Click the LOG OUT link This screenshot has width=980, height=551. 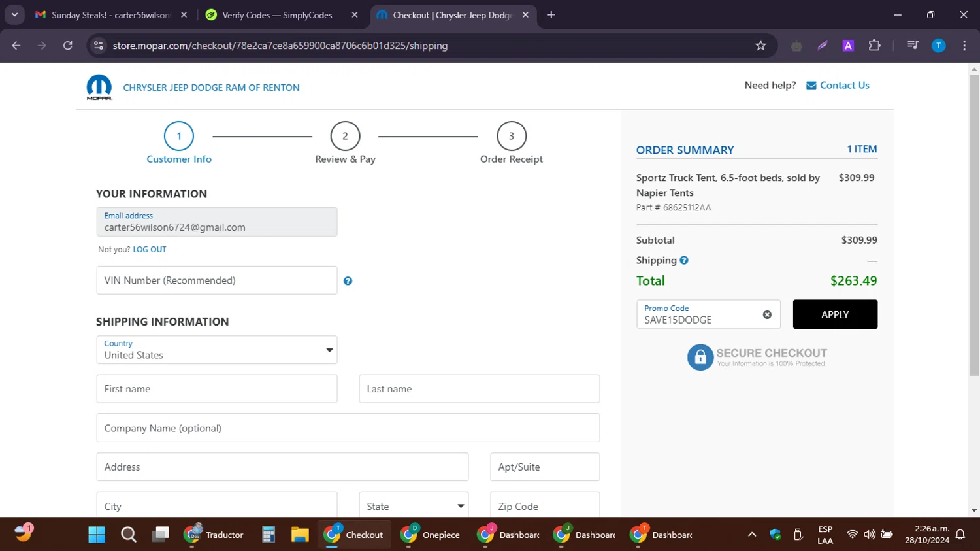[x=150, y=250]
